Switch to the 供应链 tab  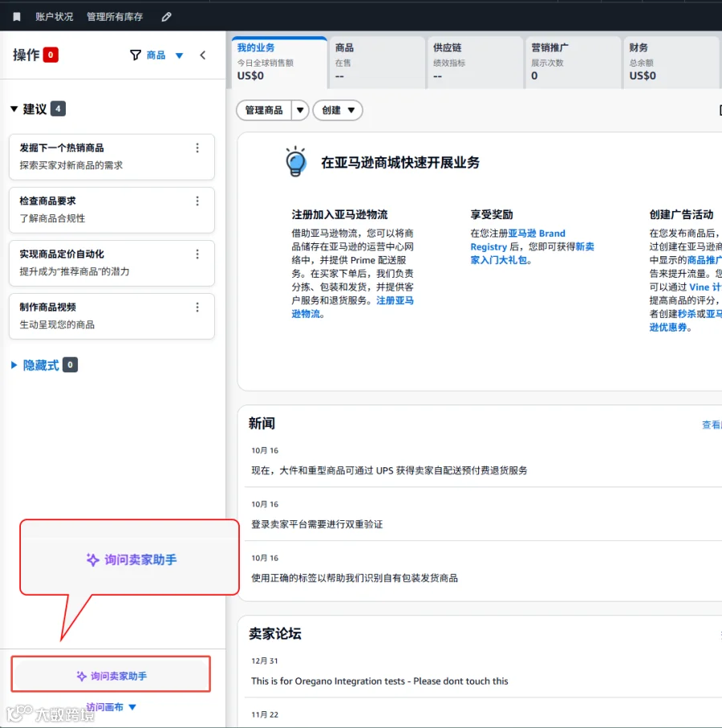(x=476, y=63)
